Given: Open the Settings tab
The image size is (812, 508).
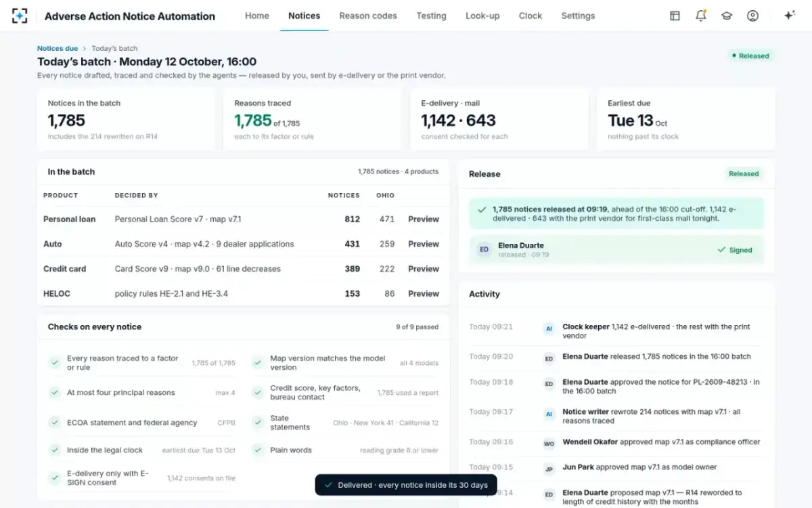Looking at the screenshot, I should click(x=578, y=16).
